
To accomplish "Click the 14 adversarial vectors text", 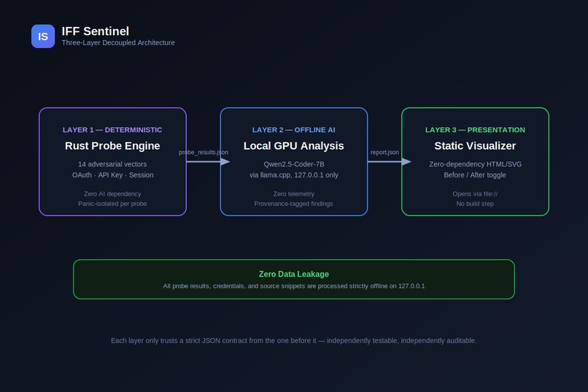I will 112,164.
